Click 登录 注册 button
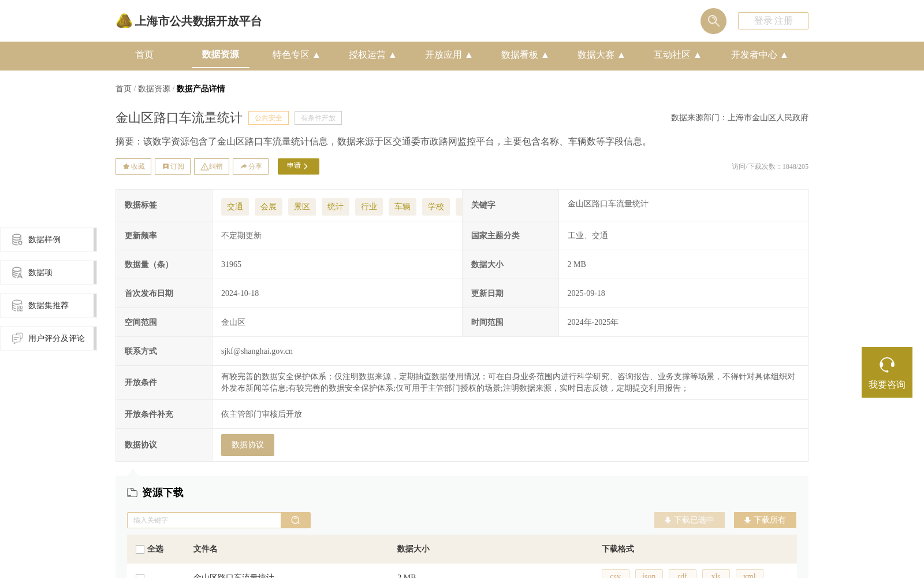The image size is (924, 578). 773,21
